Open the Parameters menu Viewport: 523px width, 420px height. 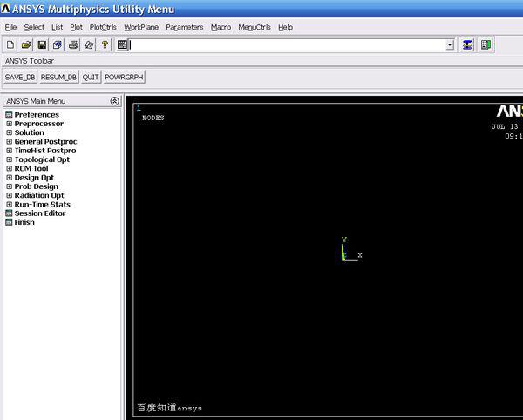point(185,27)
